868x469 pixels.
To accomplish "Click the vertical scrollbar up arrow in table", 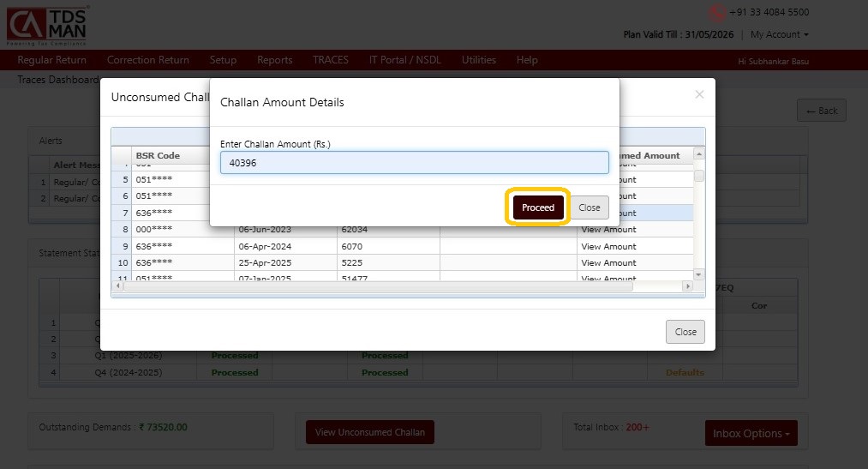I will tap(699, 154).
